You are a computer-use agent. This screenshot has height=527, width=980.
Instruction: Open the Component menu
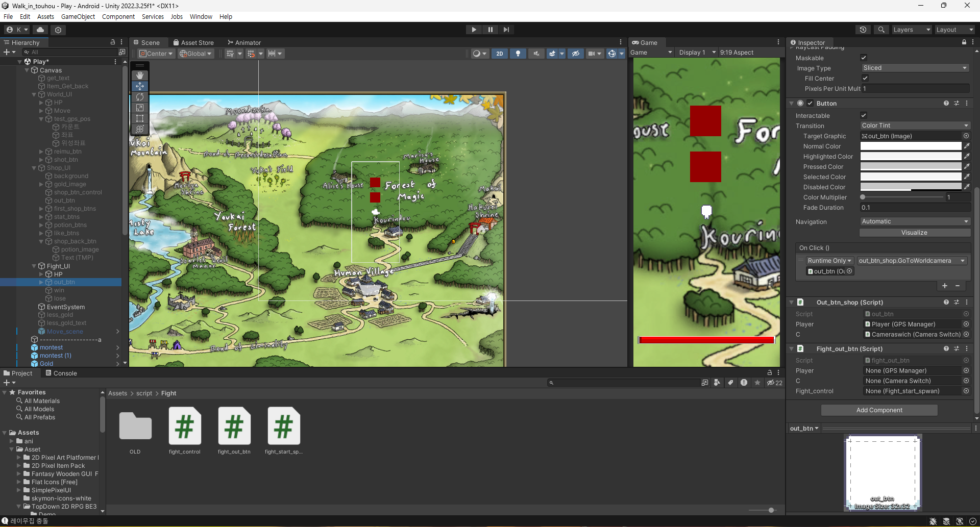click(118, 16)
